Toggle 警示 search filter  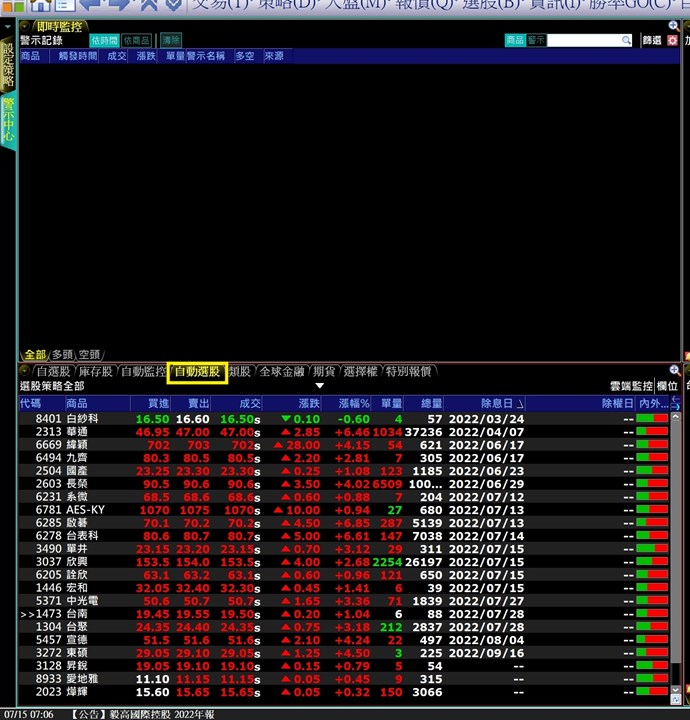point(536,40)
